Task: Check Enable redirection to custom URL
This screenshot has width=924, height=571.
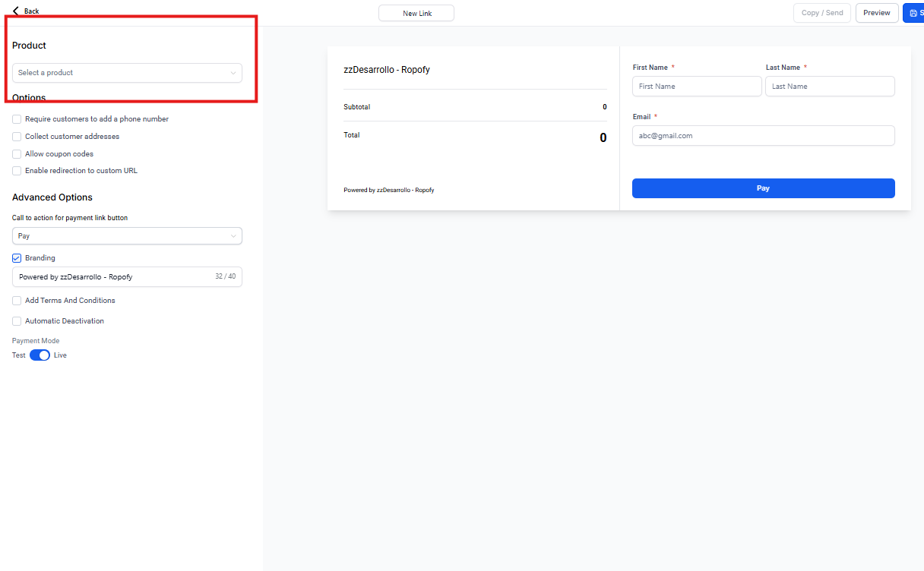Action: coord(17,171)
